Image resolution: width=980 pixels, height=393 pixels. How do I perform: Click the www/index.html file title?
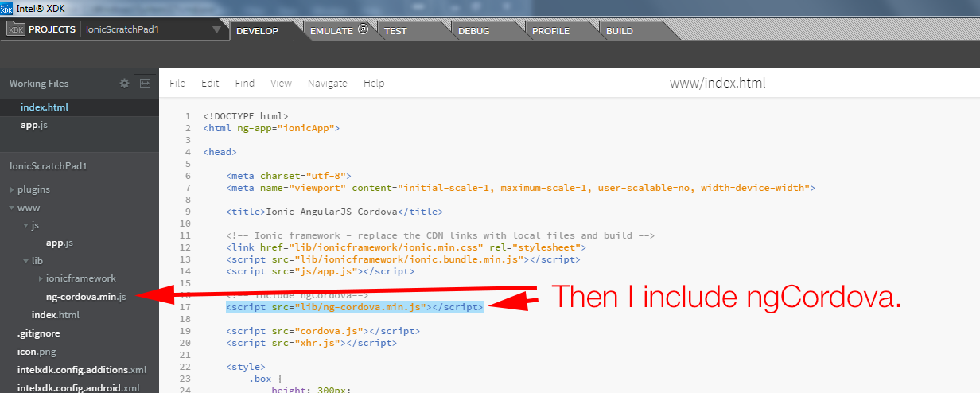[717, 83]
